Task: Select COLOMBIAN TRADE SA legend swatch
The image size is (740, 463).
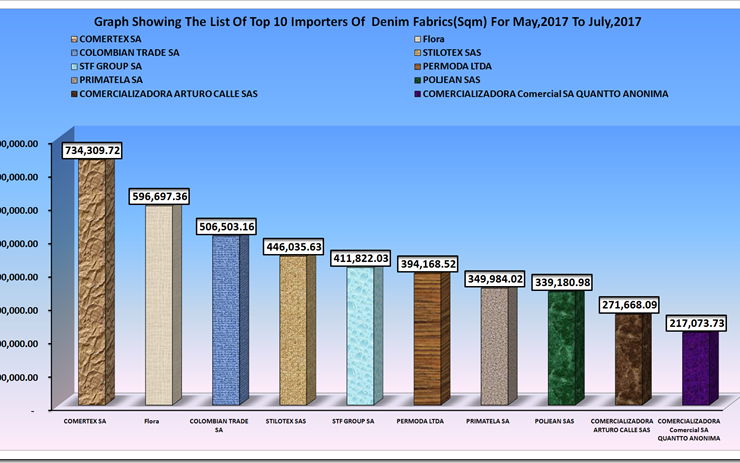Action: pyautogui.click(x=74, y=53)
